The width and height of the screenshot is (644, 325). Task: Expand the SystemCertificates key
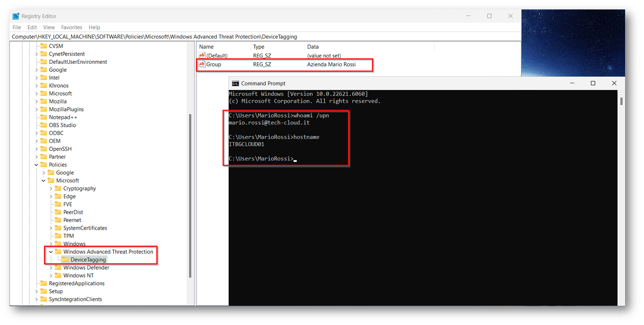[x=51, y=228]
